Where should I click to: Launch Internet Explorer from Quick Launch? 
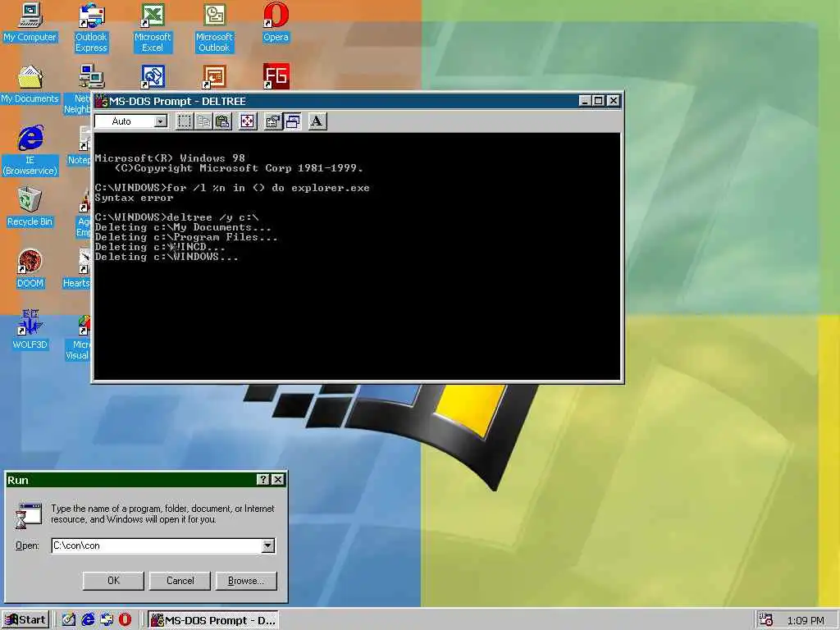click(x=88, y=620)
